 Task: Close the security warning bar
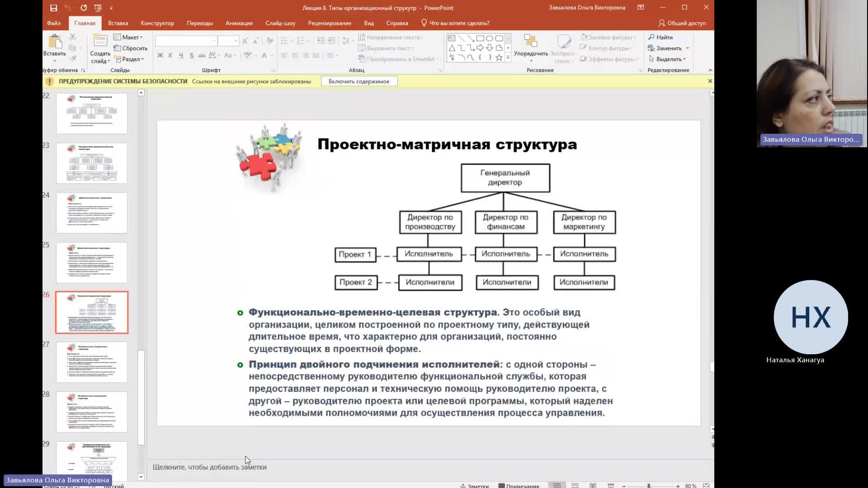click(x=710, y=81)
